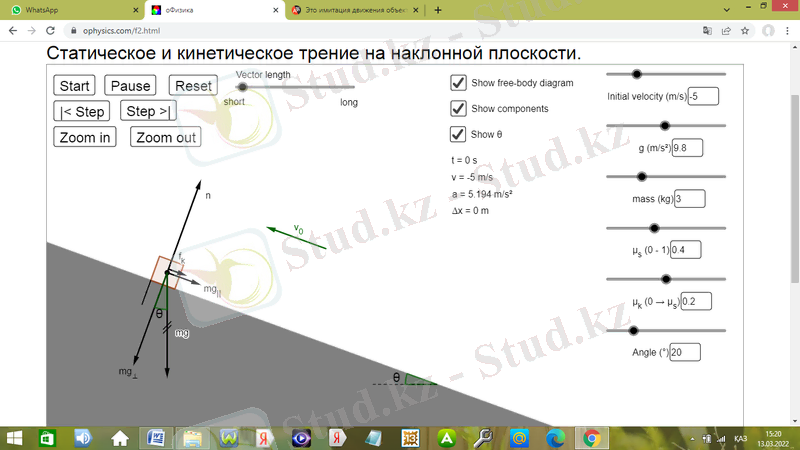Open the first Yandex icon in taskbar

(x=264, y=438)
